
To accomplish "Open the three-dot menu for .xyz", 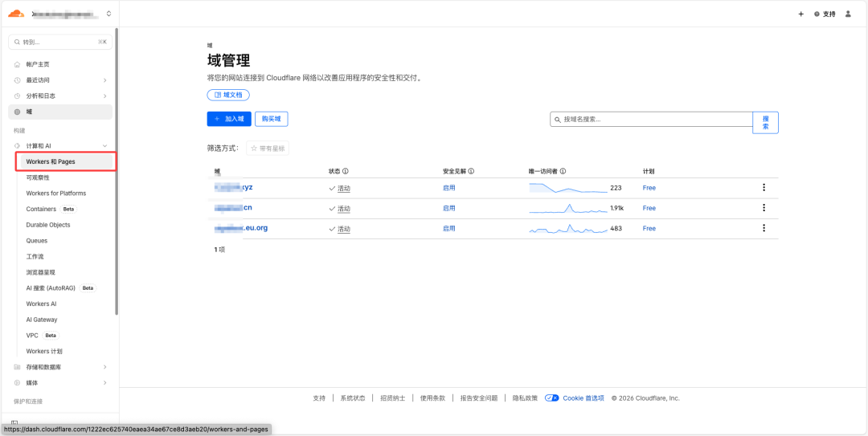I will pos(764,188).
